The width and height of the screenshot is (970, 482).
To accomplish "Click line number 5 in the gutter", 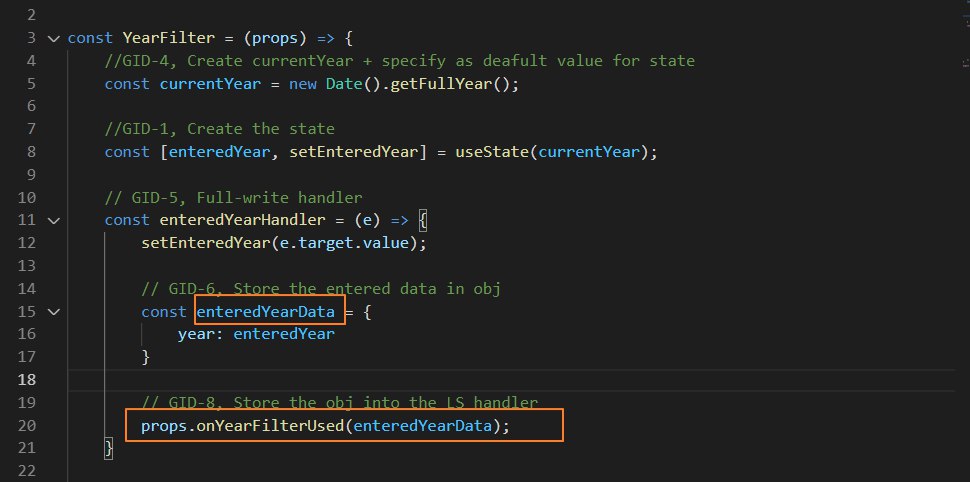I will coord(31,84).
